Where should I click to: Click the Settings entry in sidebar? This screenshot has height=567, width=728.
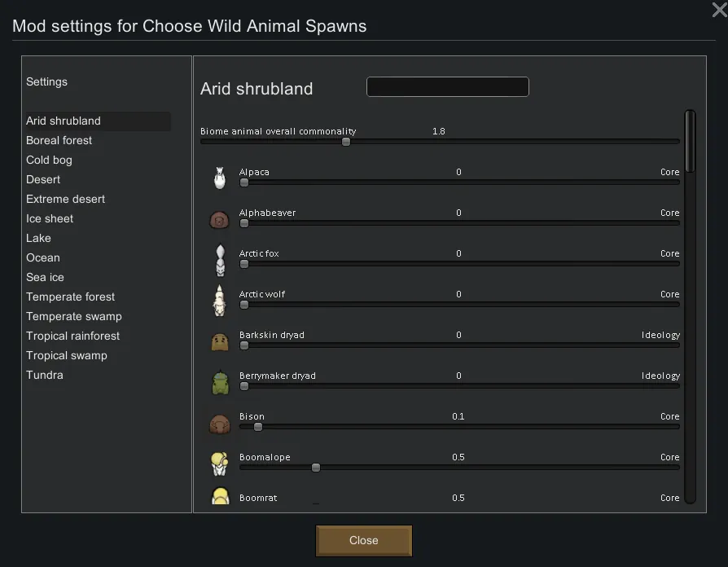pos(46,81)
